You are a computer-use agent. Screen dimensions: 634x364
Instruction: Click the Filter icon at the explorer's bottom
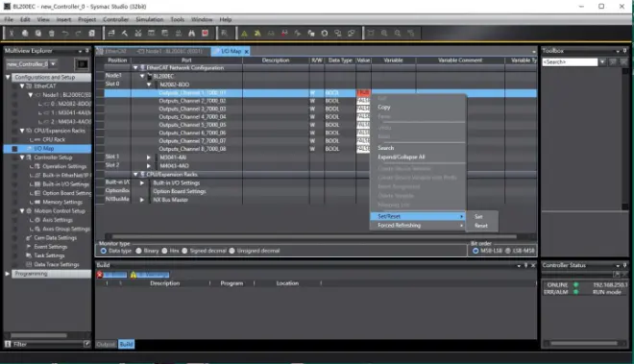point(8,344)
